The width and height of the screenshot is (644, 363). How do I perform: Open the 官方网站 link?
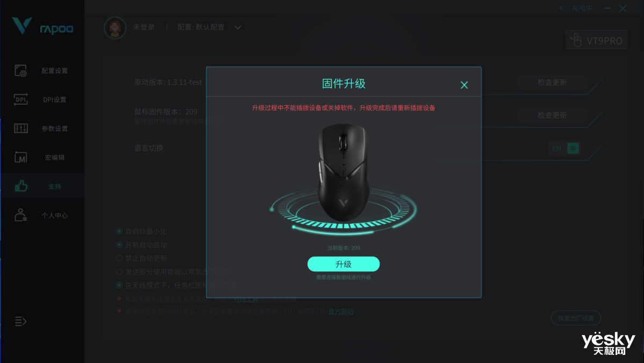(x=341, y=311)
